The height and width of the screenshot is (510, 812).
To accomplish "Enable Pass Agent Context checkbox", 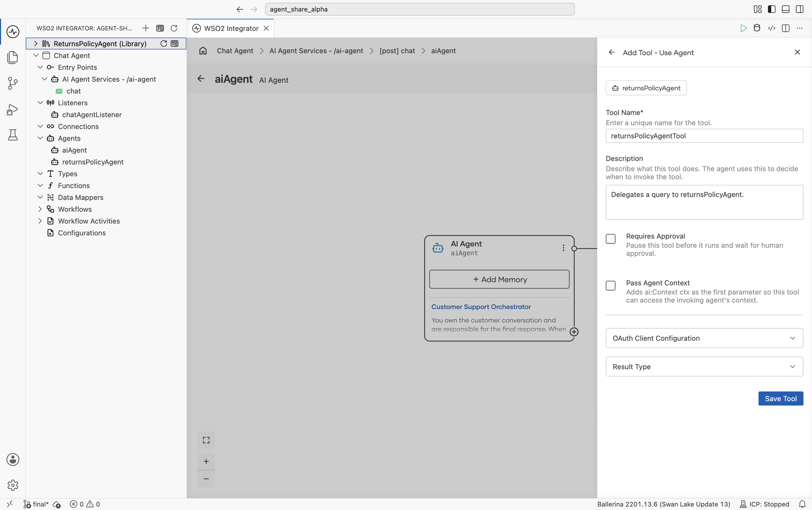I will click(x=611, y=286).
